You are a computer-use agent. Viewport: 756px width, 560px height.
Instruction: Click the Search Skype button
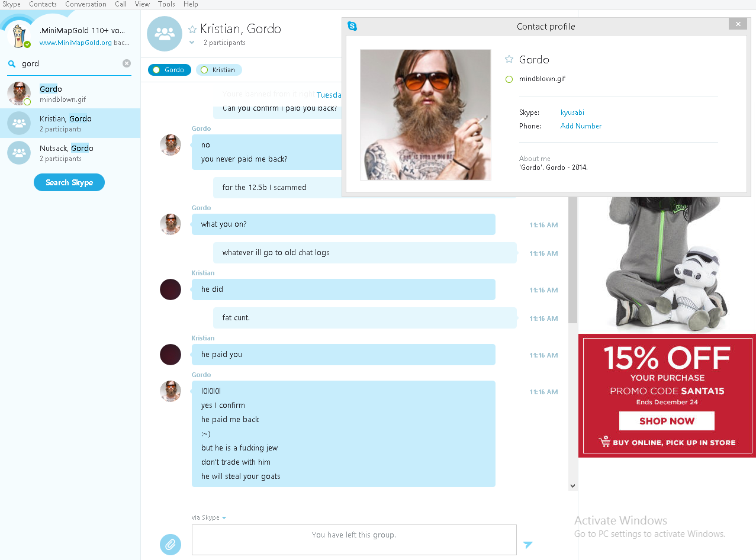[69, 182]
